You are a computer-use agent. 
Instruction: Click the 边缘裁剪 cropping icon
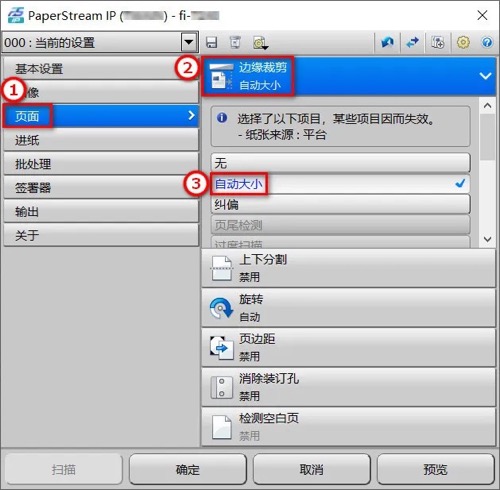tap(221, 76)
